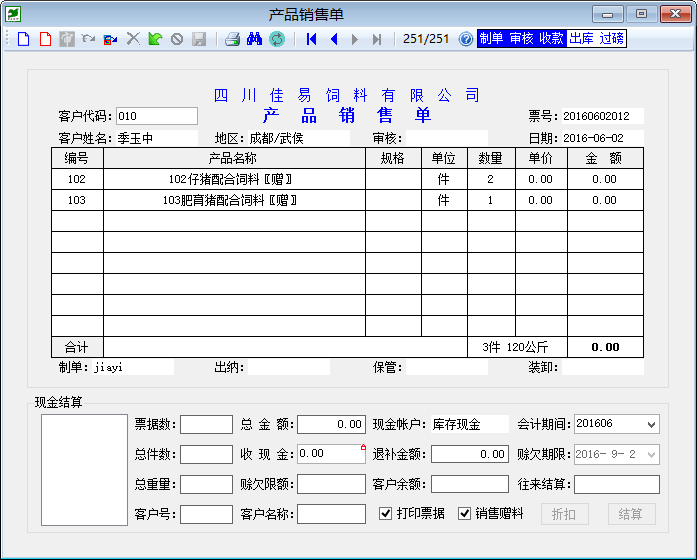Click the total text 3件 120公斤

[x=515, y=347]
